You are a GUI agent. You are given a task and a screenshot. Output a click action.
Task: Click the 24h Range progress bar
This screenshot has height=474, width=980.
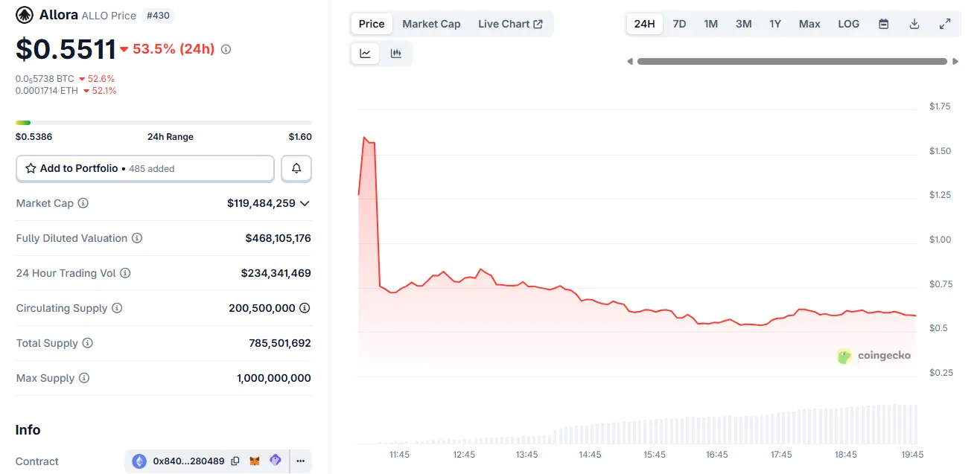164,123
